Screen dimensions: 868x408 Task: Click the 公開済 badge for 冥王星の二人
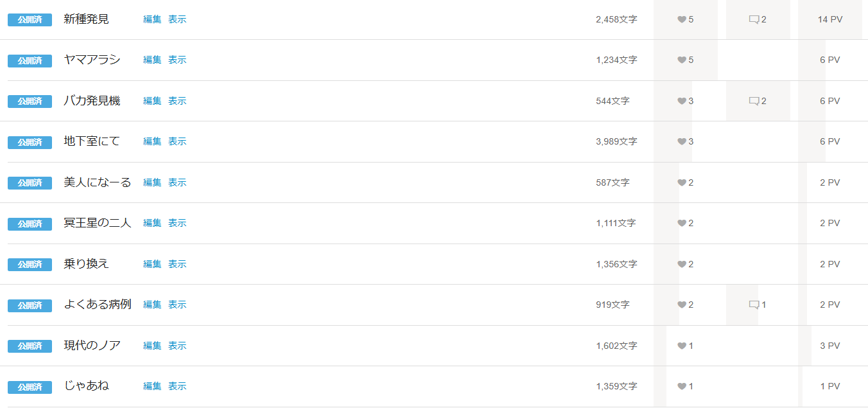(30, 224)
